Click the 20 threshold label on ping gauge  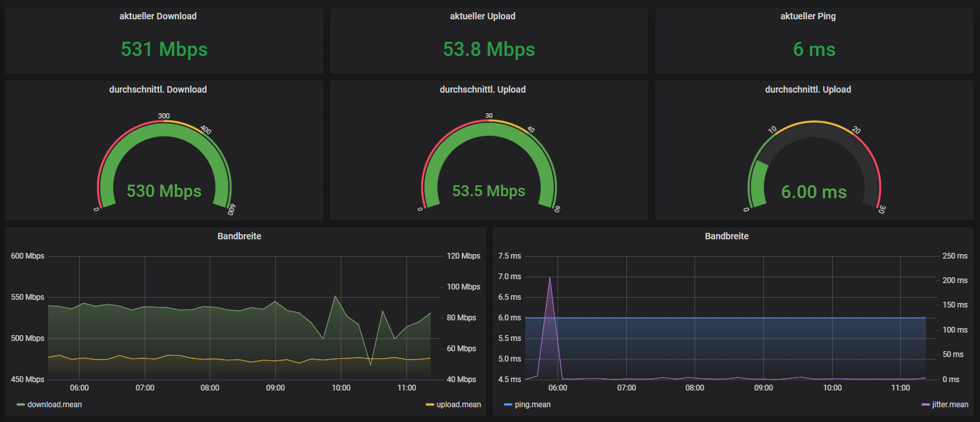(x=856, y=129)
